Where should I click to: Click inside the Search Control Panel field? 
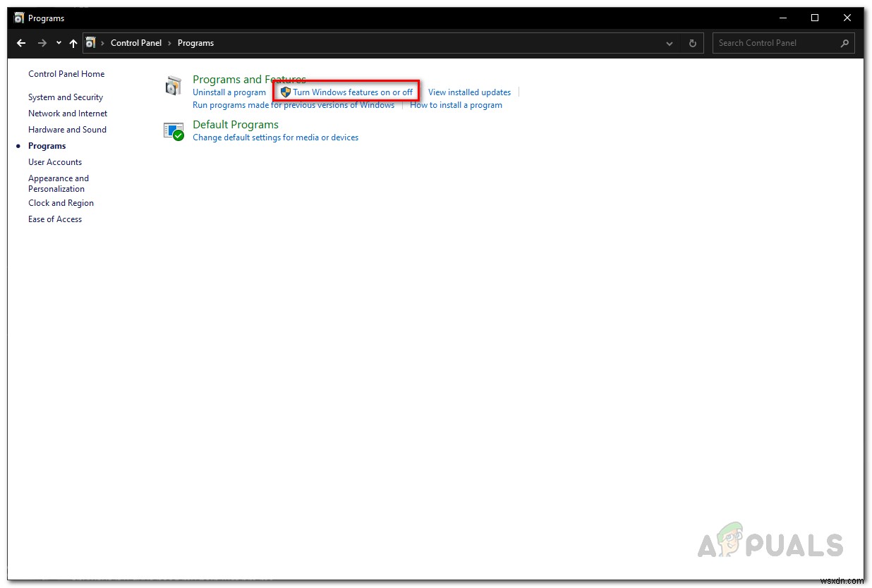[769, 42]
